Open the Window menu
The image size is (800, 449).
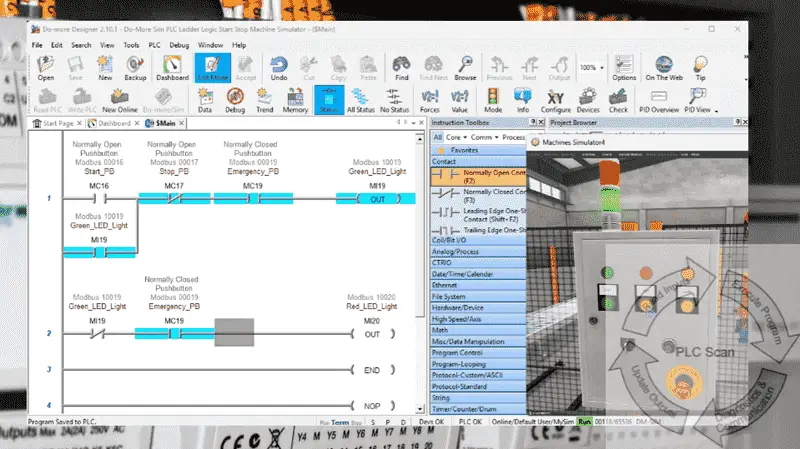(210, 45)
